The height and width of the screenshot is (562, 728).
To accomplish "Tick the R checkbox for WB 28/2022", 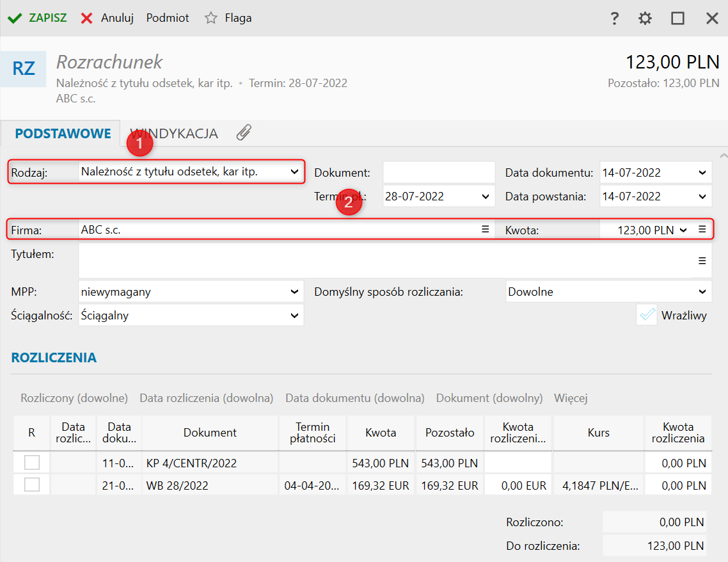I will [x=32, y=485].
